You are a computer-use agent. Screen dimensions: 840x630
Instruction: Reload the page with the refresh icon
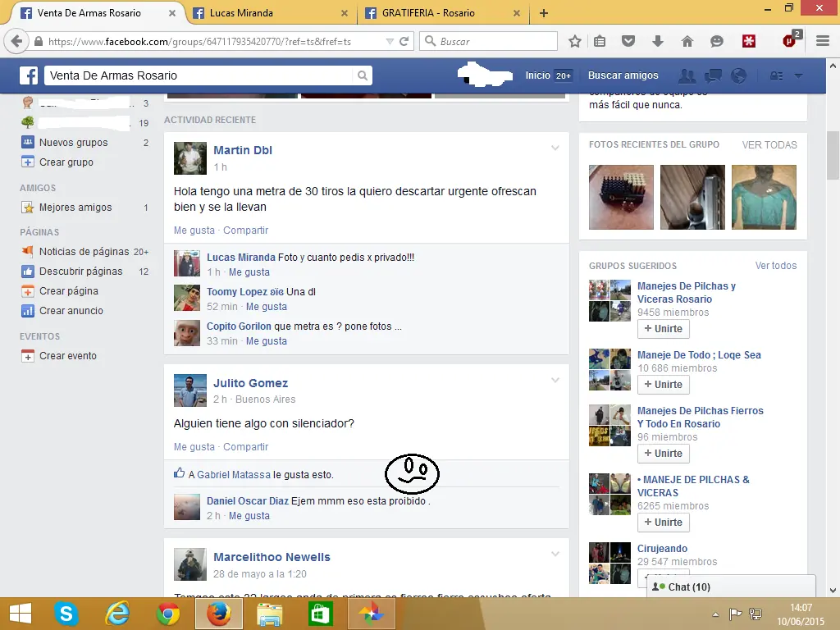[404, 41]
